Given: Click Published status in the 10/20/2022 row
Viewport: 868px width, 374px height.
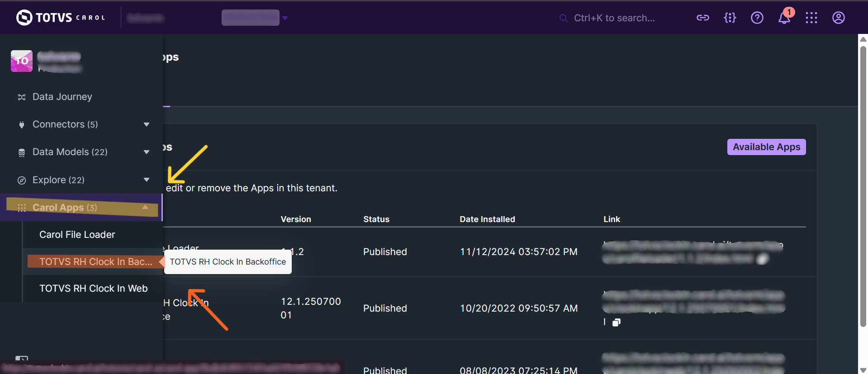Looking at the screenshot, I should (x=385, y=308).
